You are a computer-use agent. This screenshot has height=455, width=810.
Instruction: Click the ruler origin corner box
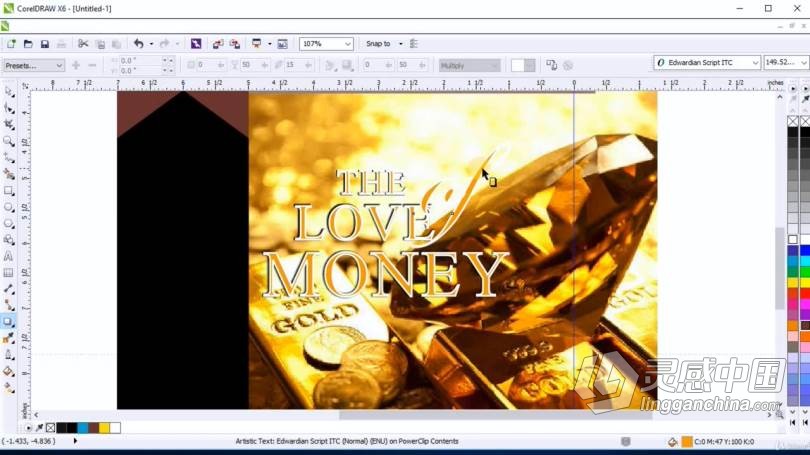25,86
